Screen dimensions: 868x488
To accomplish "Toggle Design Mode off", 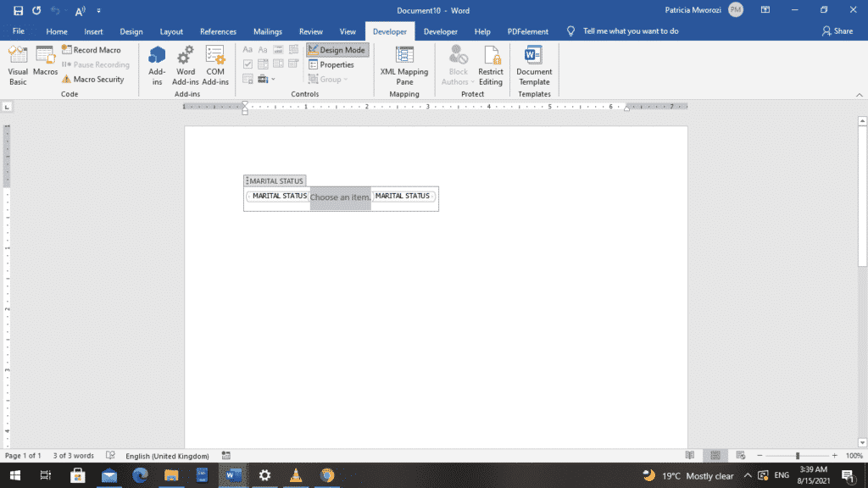I will click(337, 50).
